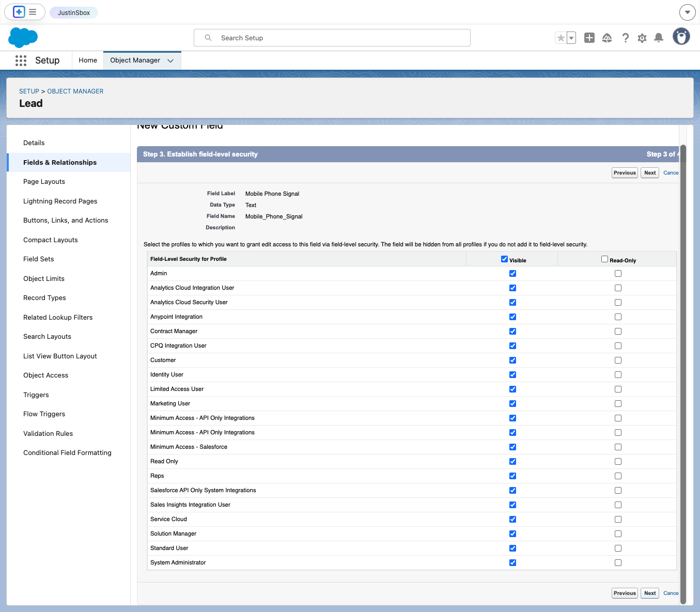Open the Setup gear menu
Viewport: 700px width, 612px height.
pos(642,38)
